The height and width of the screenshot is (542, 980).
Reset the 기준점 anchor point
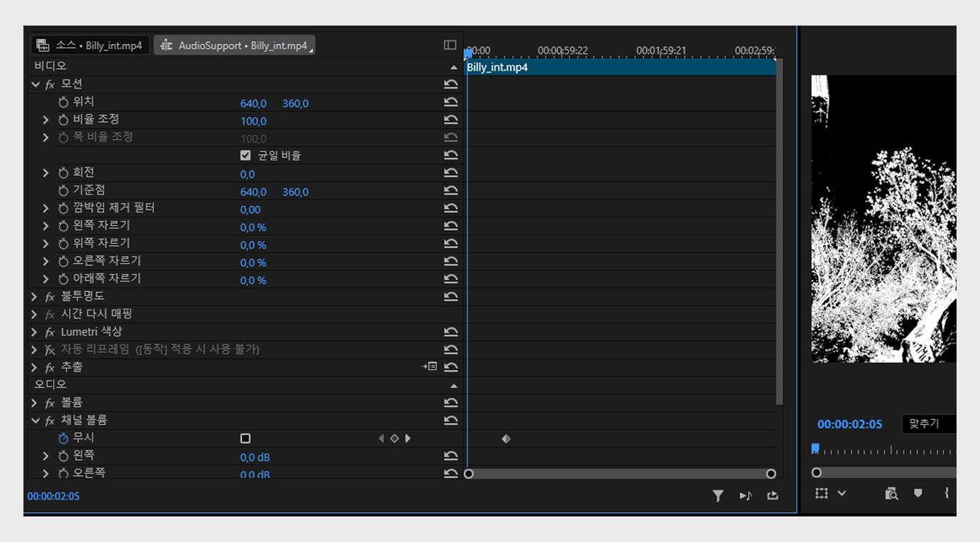tap(450, 190)
